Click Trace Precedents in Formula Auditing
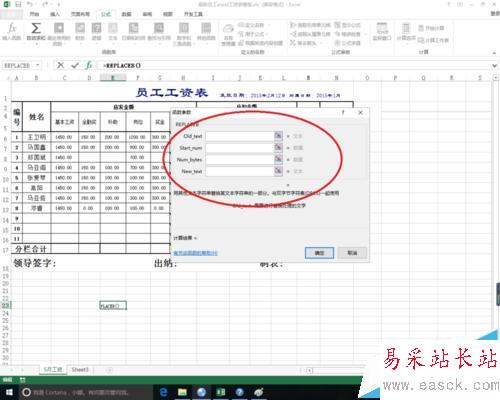Viewport: 500px width, 400px height. (310, 25)
